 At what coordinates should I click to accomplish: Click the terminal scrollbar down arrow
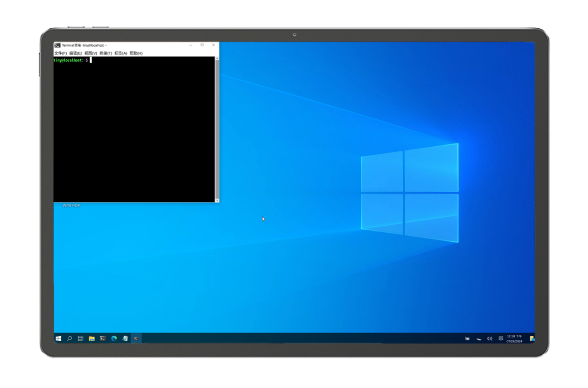click(x=217, y=200)
